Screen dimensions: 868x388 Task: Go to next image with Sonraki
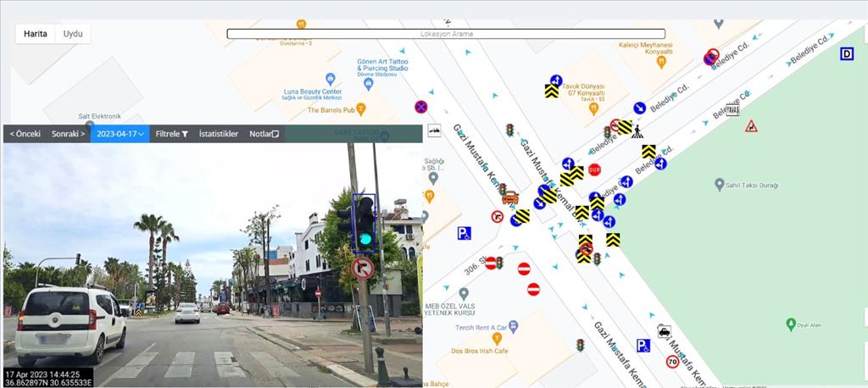coord(68,134)
